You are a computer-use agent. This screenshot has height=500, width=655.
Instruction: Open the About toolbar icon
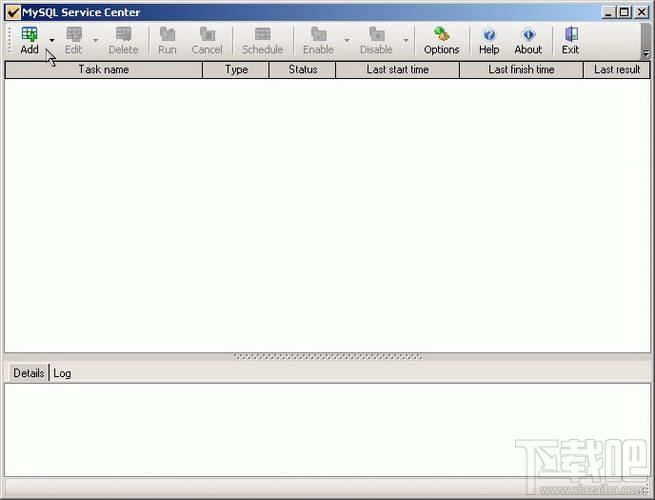point(528,40)
